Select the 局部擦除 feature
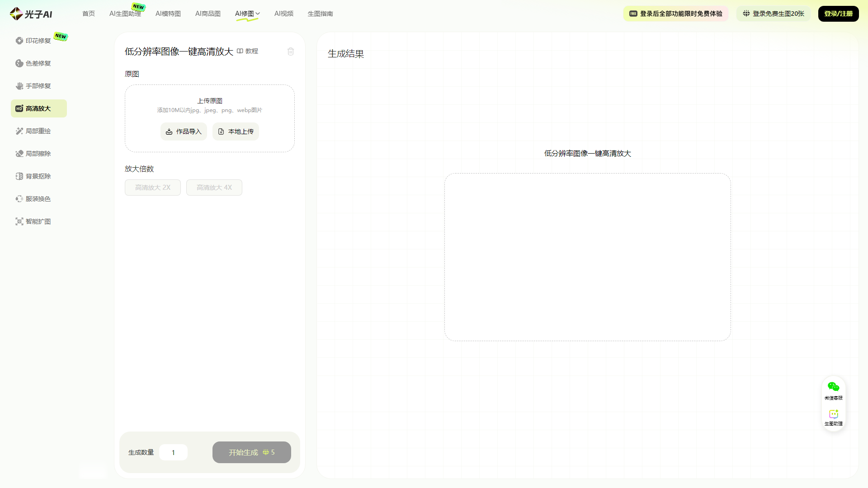This screenshot has width=868, height=488. [x=38, y=153]
